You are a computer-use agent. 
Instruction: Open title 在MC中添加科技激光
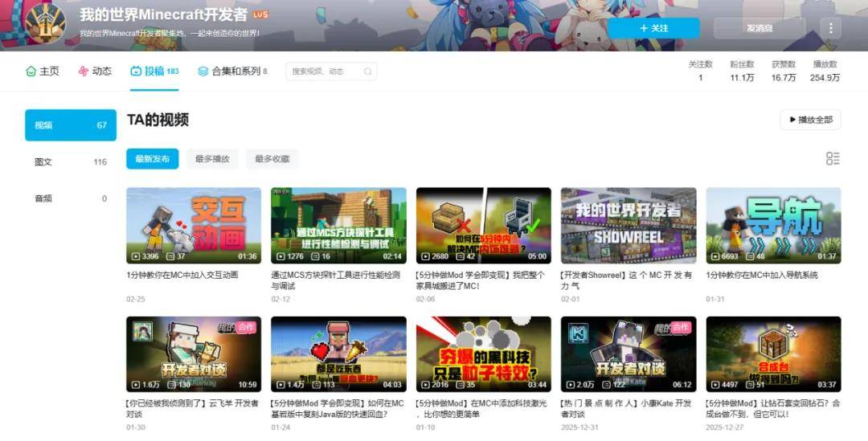(481, 409)
